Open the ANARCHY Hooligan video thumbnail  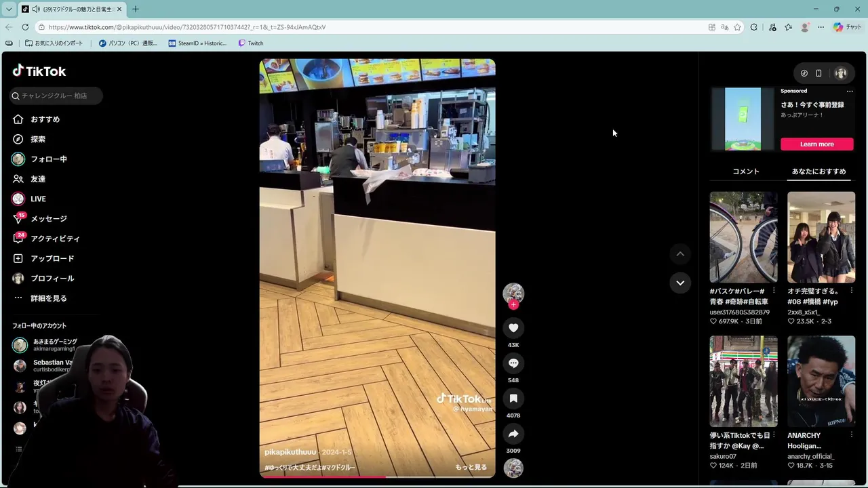tap(821, 382)
